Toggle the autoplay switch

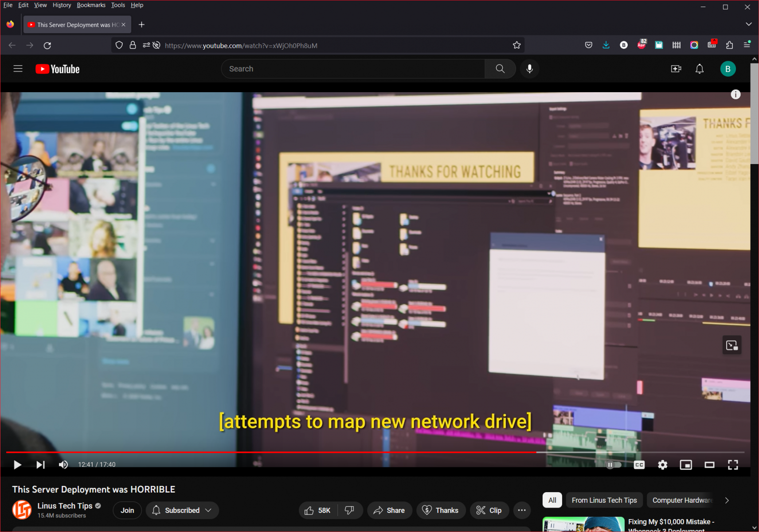[x=614, y=465]
